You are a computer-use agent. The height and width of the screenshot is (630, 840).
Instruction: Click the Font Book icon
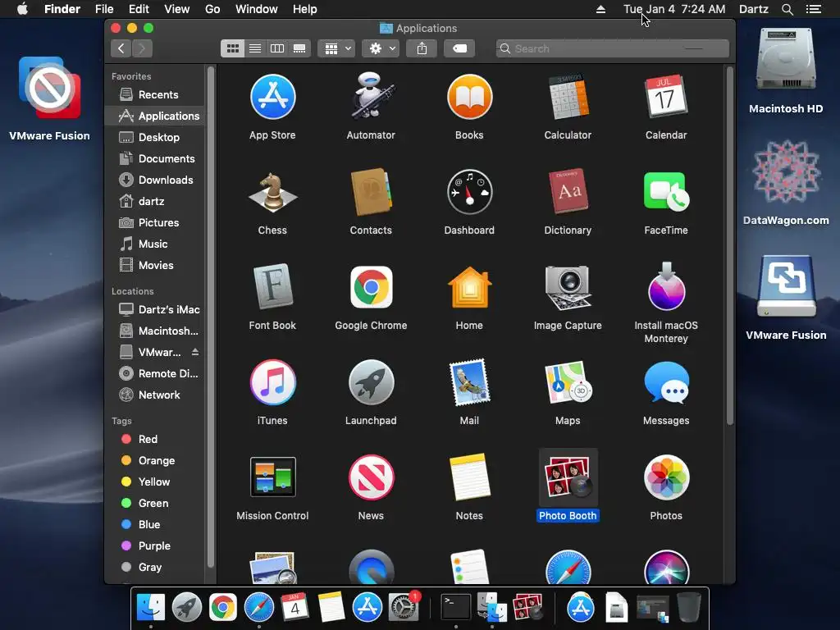pyautogui.click(x=272, y=287)
